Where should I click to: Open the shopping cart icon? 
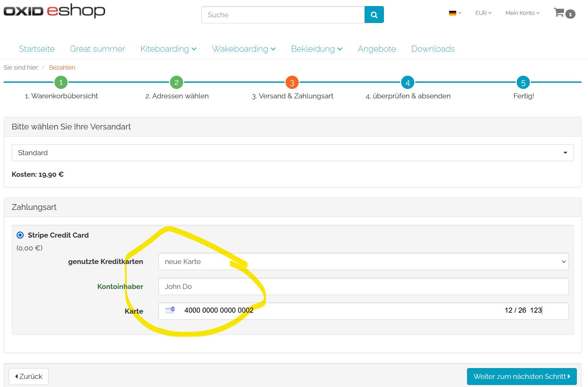560,13
